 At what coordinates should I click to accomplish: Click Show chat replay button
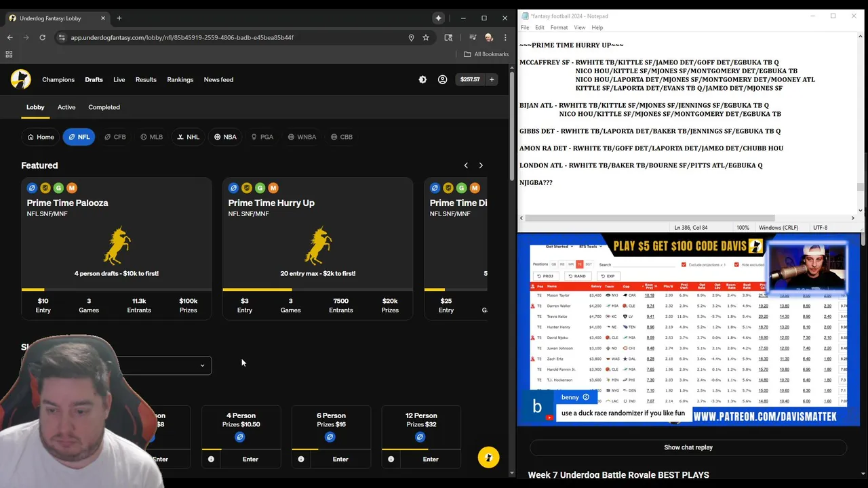click(688, 447)
